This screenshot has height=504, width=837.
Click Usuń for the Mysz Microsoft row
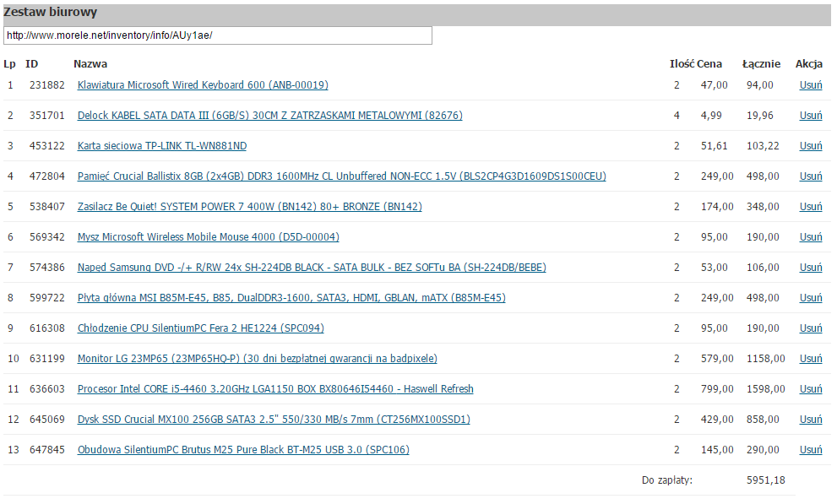810,236
